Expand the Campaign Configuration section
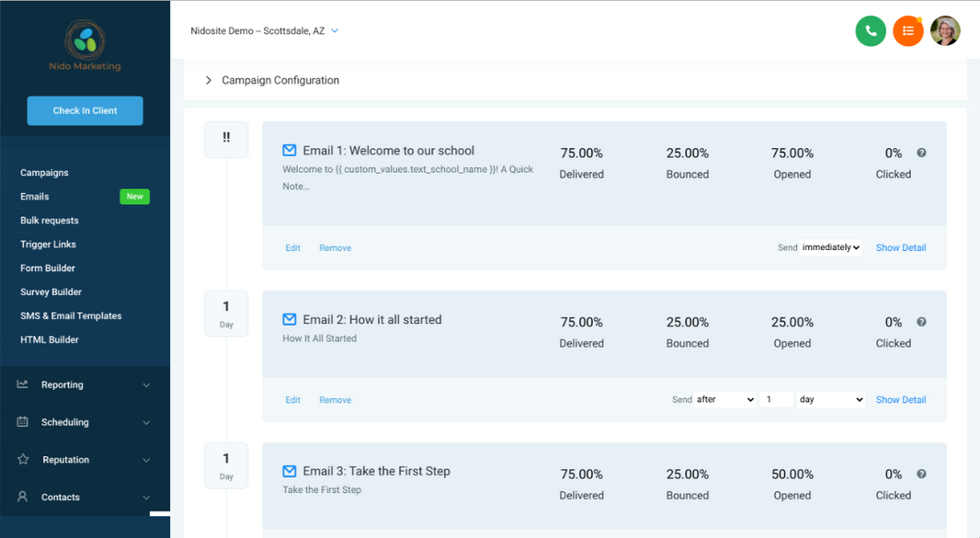The width and height of the screenshot is (980, 538). (209, 81)
